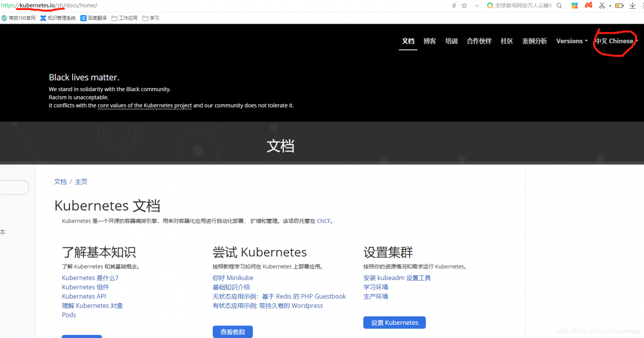
Task: Open the 学习 bookmarks folder
Action: pyautogui.click(x=150, y=18)
